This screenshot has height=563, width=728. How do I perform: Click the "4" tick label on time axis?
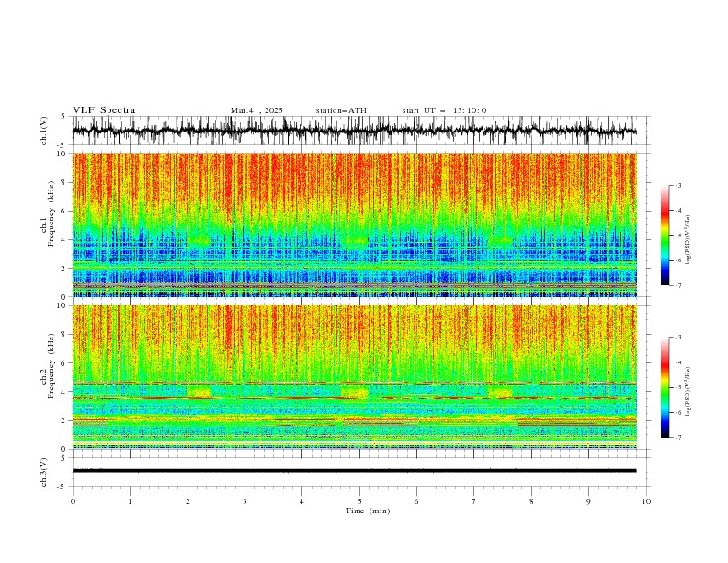pos(301,501)
